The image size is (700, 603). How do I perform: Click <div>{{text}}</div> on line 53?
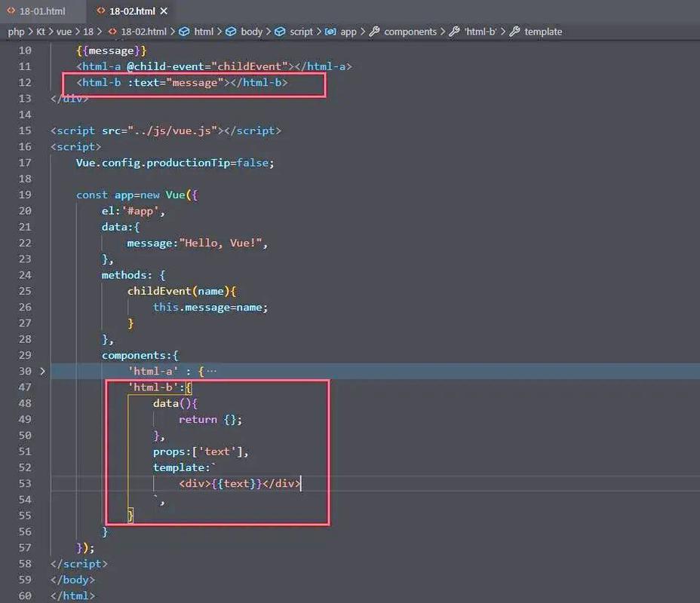[x=239, y=483]
